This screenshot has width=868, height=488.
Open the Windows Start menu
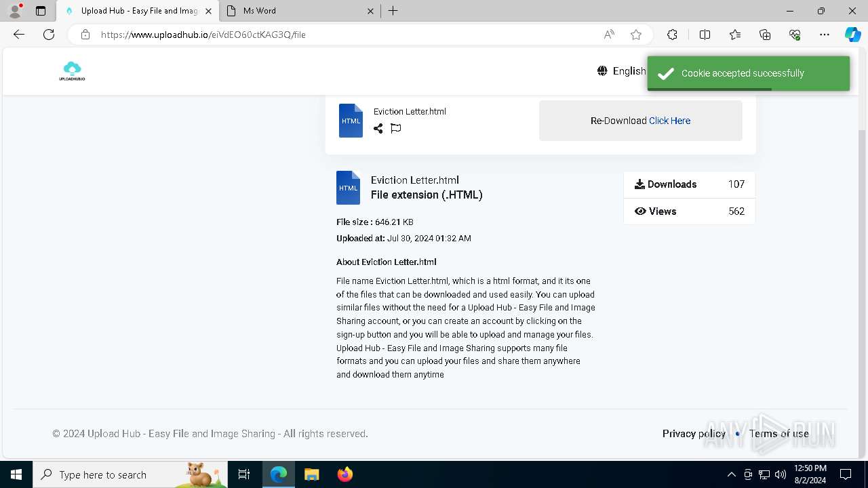click(16, 474)
